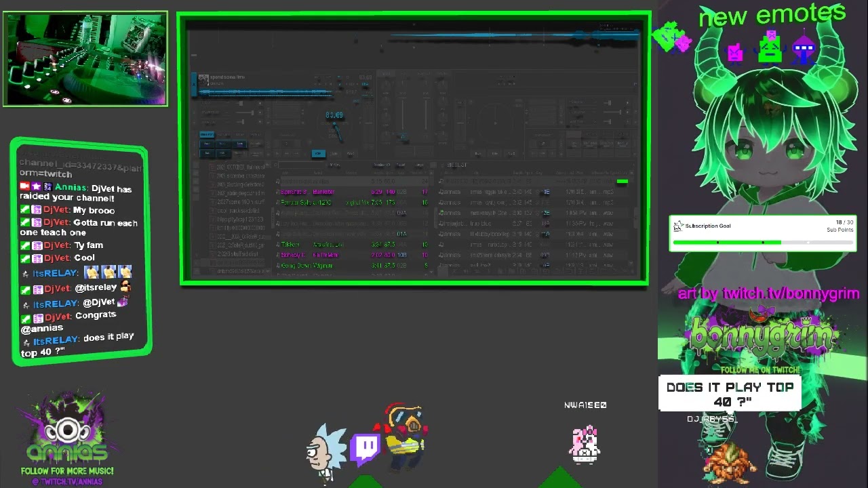Select the track row with duration 2:02
This screenshot has width=868, height=488.
[x=351, y=255]
